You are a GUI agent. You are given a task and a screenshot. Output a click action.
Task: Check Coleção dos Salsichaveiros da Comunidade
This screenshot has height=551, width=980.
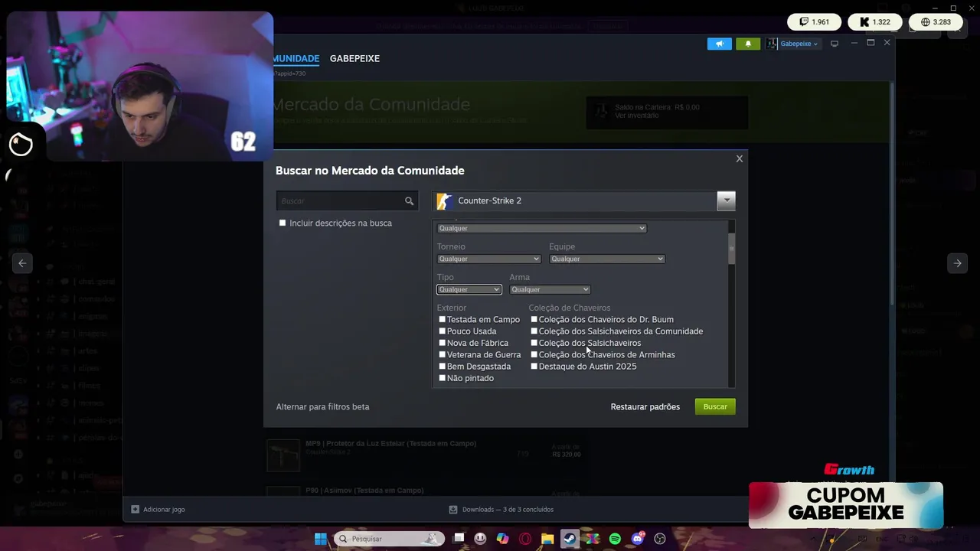534,331
